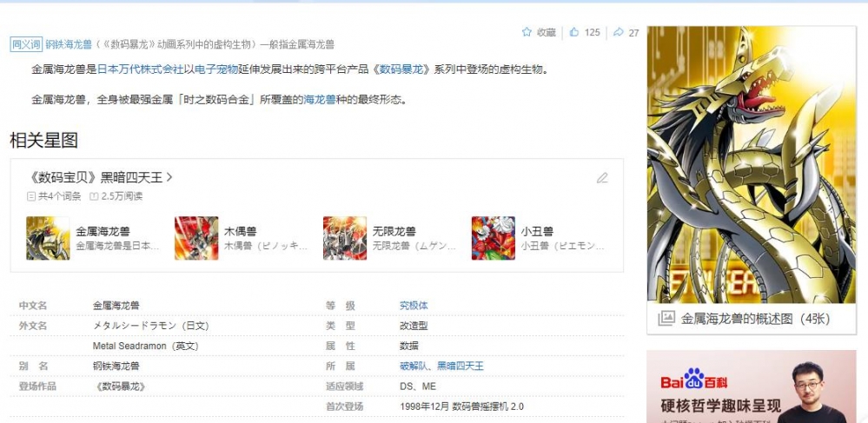Open the 小丑兽 card title
This screenshot has height=423, width=868.
(537, 231)
